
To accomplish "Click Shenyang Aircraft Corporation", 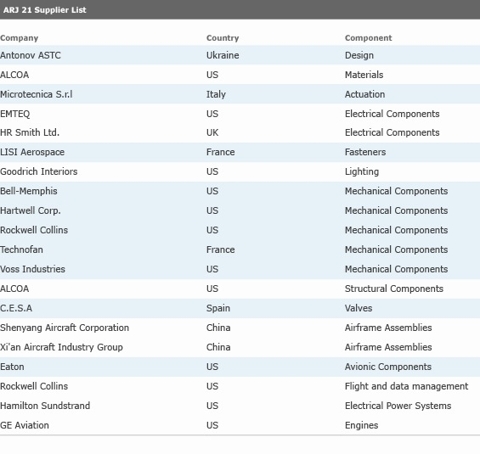I will click(65, 328).
